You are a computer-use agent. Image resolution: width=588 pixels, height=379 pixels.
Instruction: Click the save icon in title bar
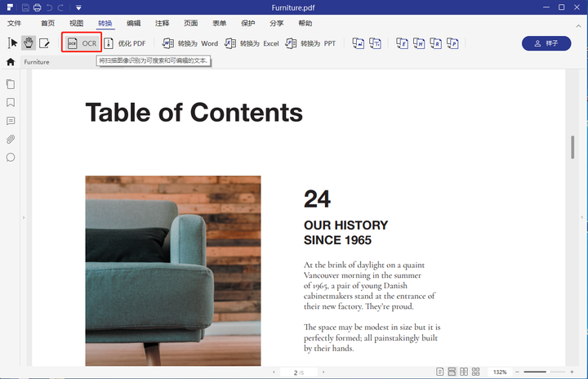coord(25,7)
